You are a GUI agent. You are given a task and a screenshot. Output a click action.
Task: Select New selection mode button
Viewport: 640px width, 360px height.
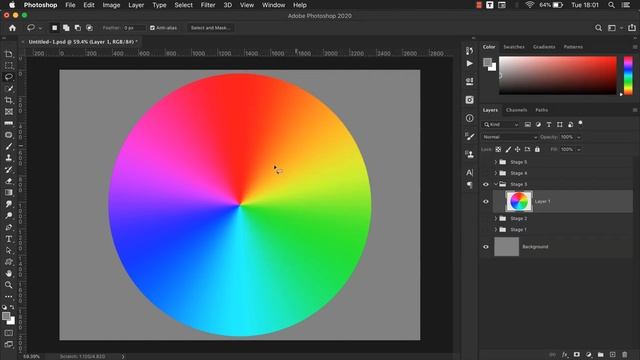(54, 28)
